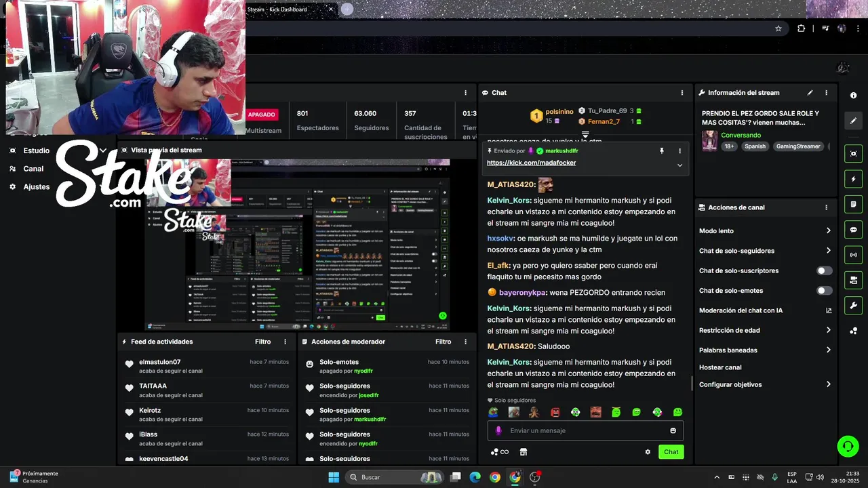Screen dimensions: 868x488
Task: Open the kick.com/madafocker pinned link
Action: coord(531,163)
